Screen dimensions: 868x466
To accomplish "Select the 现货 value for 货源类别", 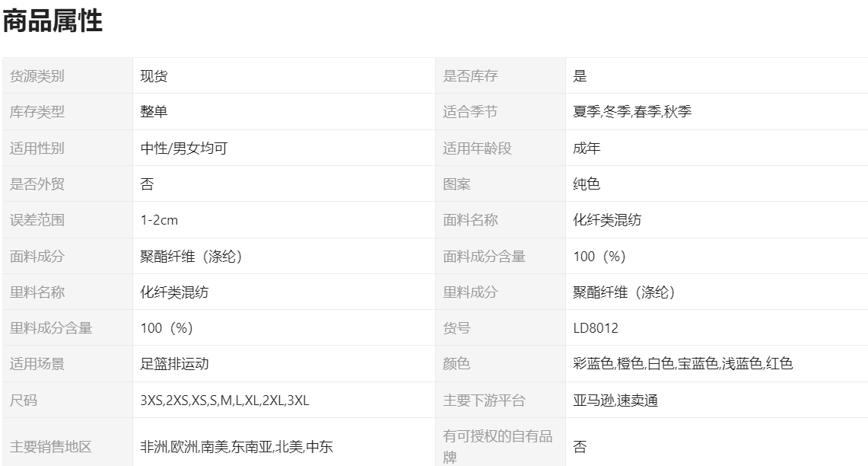I will click(154, 76).
